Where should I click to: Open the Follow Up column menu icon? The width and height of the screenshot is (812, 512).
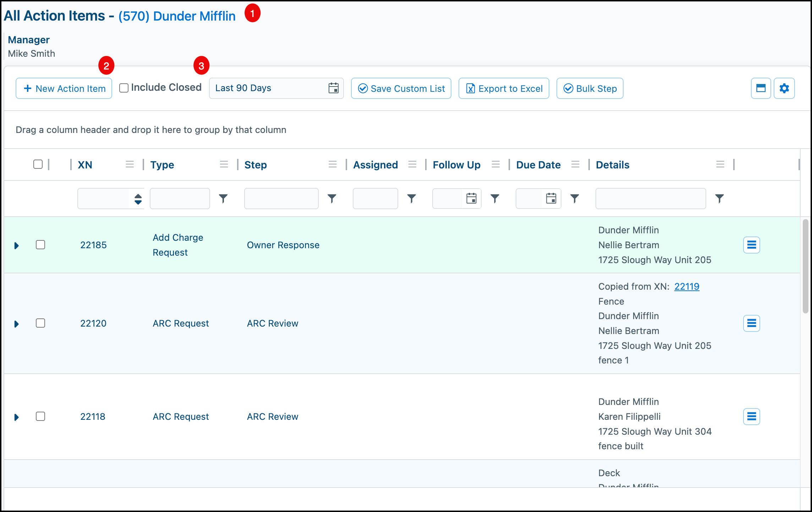pos(496,164)
